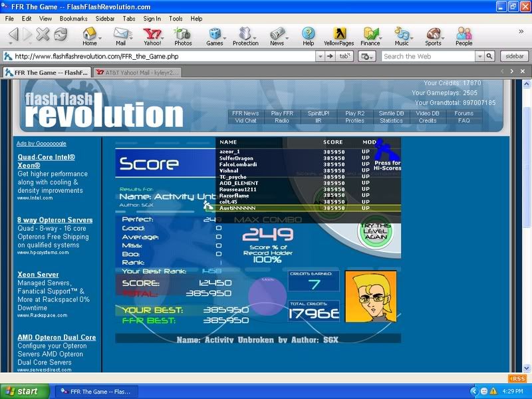Screen dimensions: 532x399
Task: Open the Bookmarks menu
Action: coord(73,19)
